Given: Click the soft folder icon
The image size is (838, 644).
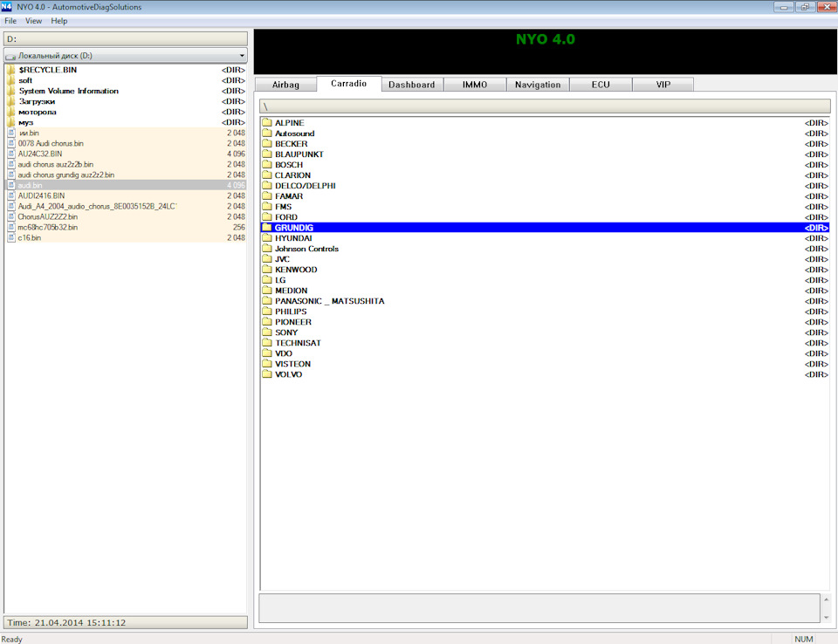Looking at the screenshot, I should click(x=11, y=80).
